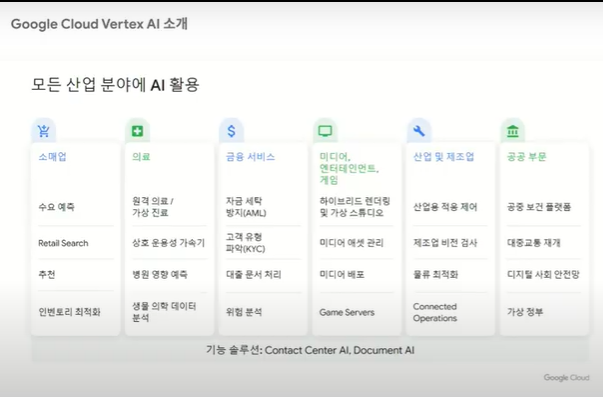Viewport: 603px width, 397px height.
Task: Click 위험 분석 item
Action: 244,312
